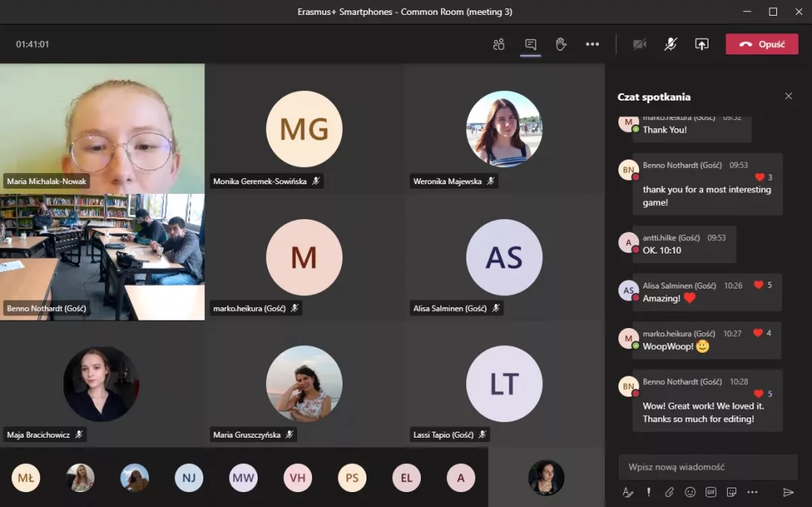Expand more options in chat compose bar
812x507 pixels.
[x=752, y=492]
